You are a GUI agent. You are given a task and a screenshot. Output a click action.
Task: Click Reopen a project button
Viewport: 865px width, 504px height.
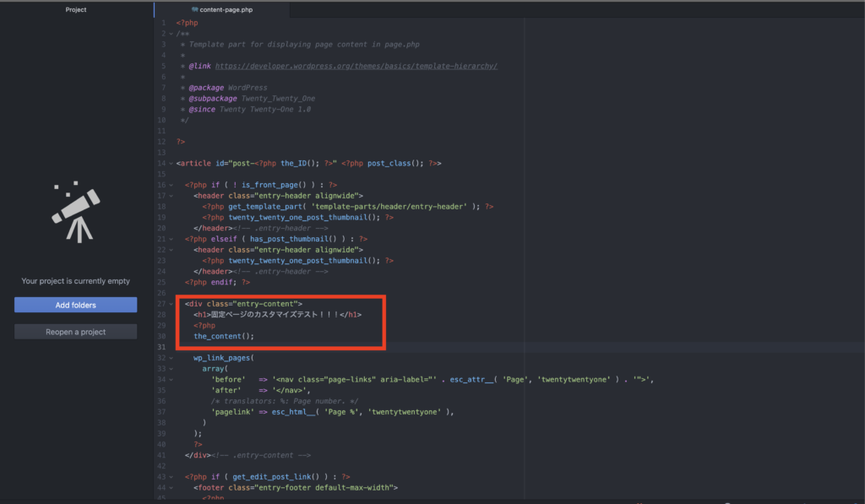tap(75, 332)
